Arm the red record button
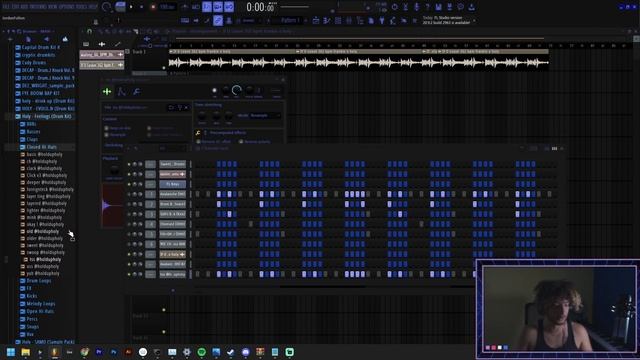 point(153,7)
